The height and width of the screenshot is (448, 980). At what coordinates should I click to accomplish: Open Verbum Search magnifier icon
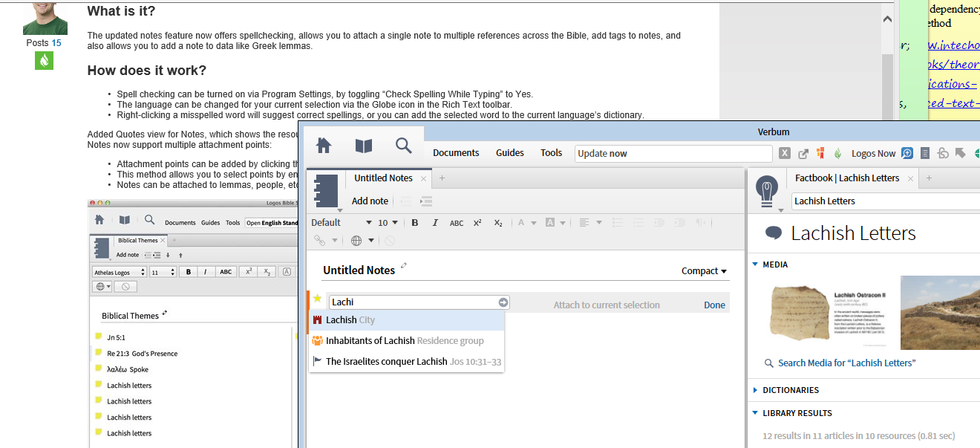[x=403, y=146]
